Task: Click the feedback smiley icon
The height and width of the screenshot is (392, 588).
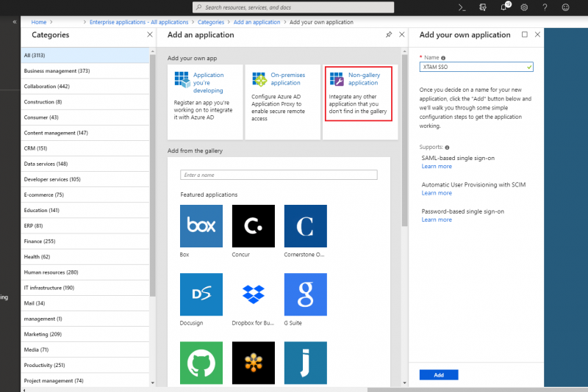Action: point(565,7)
